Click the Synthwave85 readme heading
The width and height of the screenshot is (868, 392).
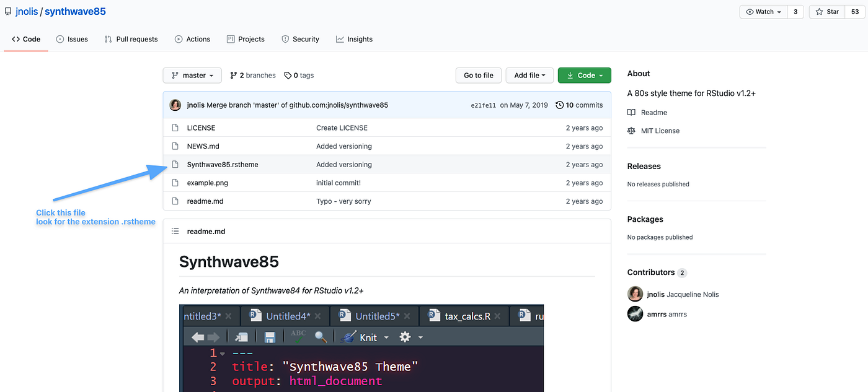point(229,262)
